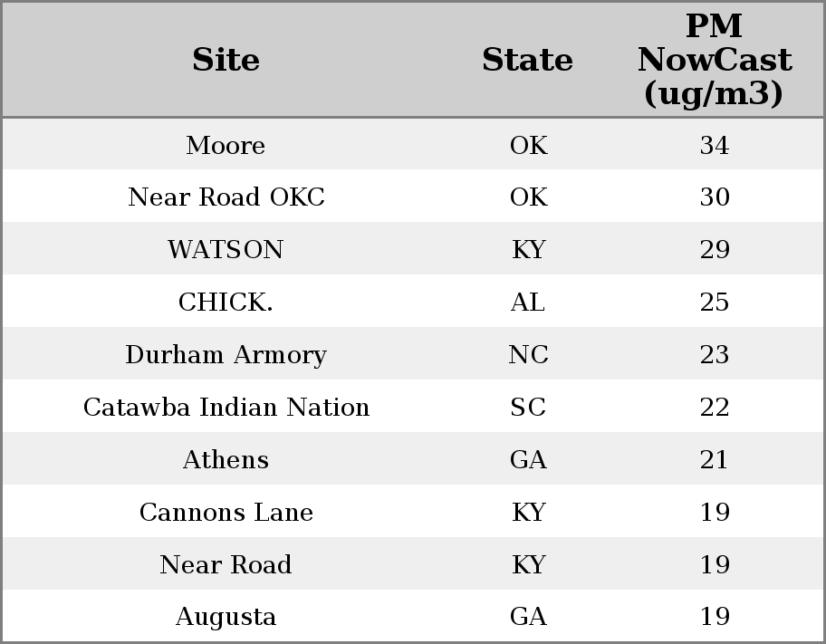Screen dimensions: 826x644
Task: Click the PM NowCast column header
Action: tap(714, 60)
